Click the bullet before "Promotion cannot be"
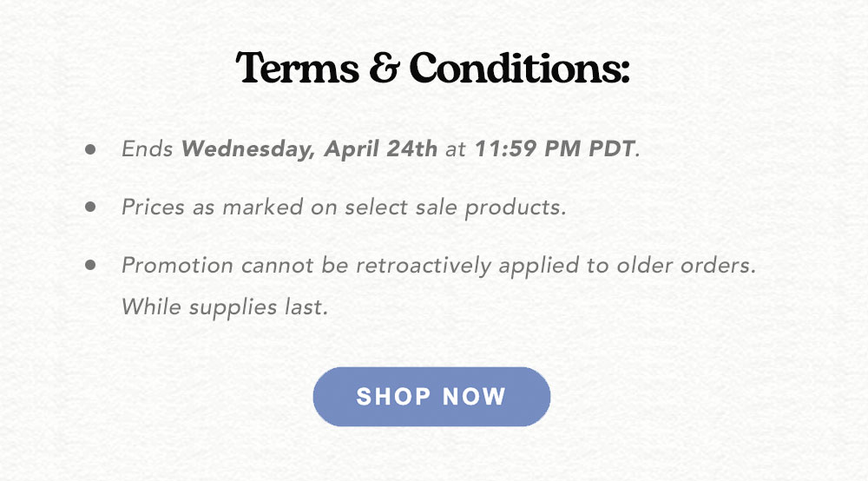The image size is (868, 481). click(90, 265)
